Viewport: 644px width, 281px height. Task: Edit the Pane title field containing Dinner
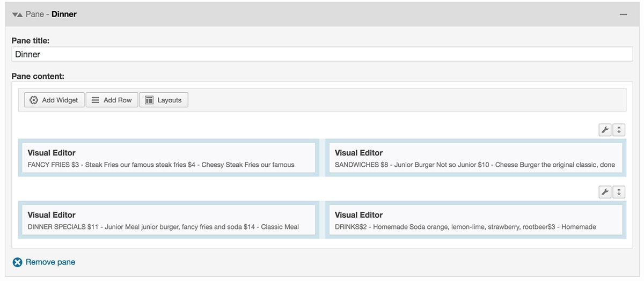tap(322, 54)
